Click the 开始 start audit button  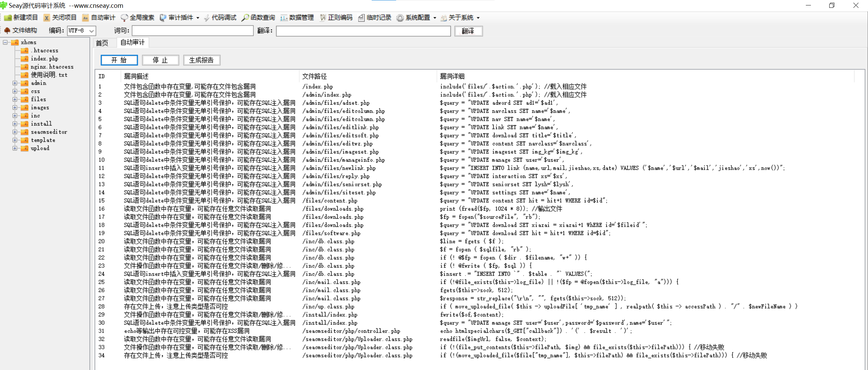coord(119,60)
